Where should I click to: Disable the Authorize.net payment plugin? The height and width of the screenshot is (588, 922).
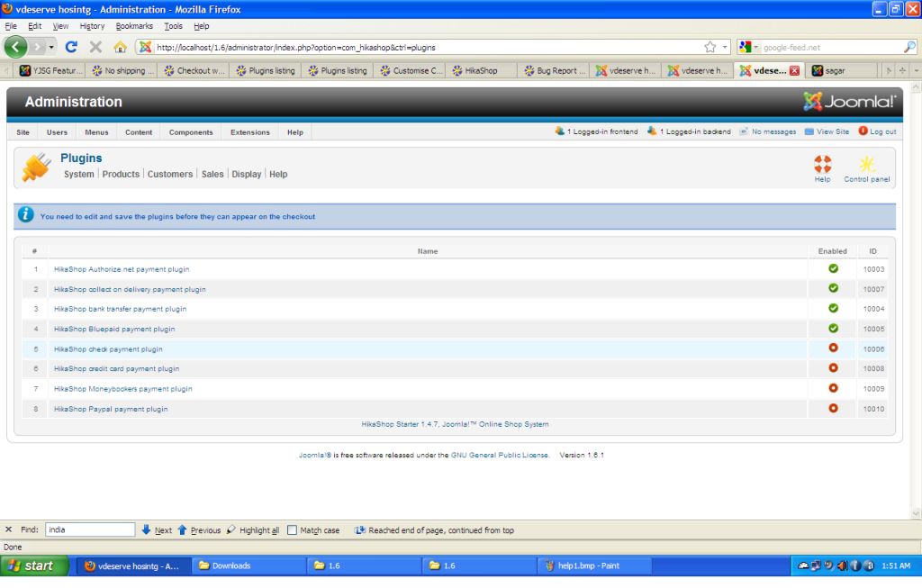[x=833, y=268]
